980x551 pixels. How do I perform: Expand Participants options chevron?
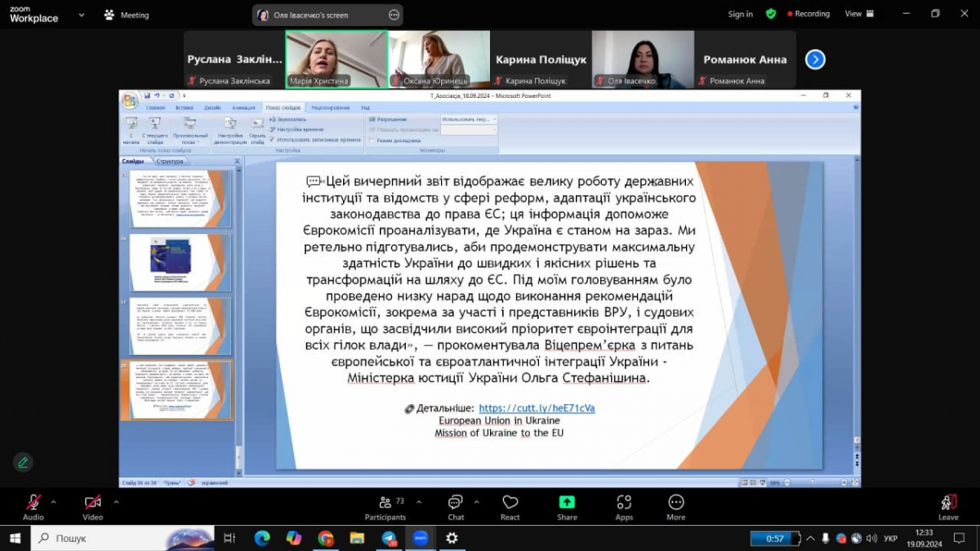coord(415,502)
